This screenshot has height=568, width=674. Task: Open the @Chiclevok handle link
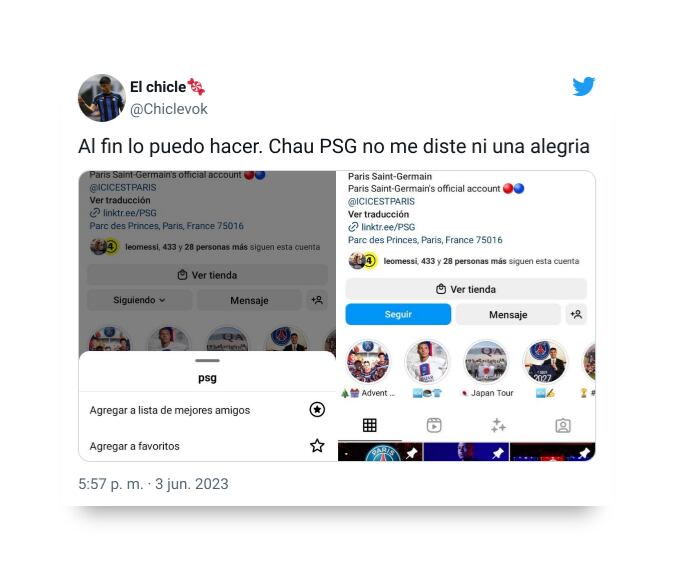click(168, 109)
